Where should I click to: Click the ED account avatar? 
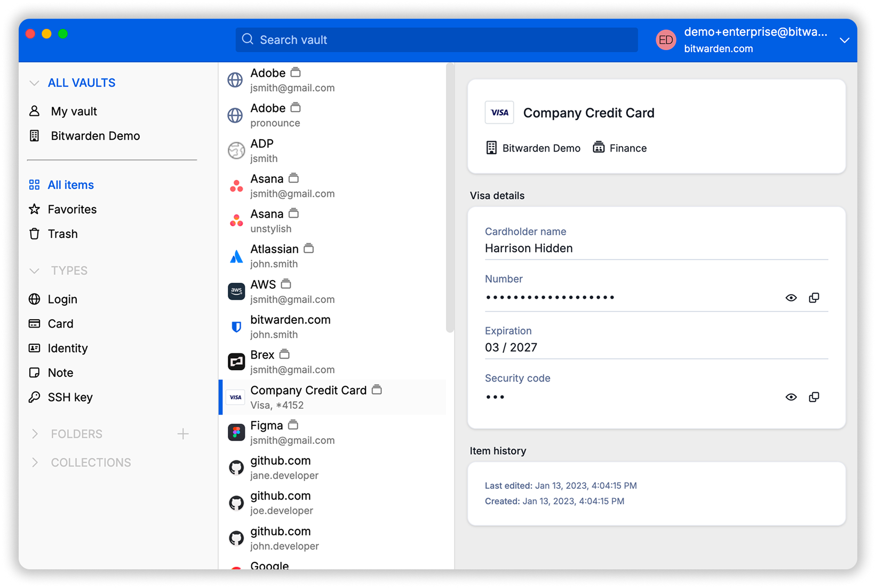666,40
